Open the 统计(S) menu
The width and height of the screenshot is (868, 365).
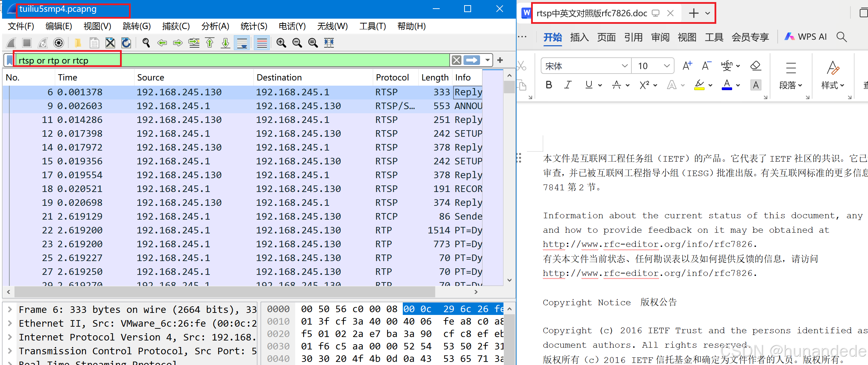253,26
